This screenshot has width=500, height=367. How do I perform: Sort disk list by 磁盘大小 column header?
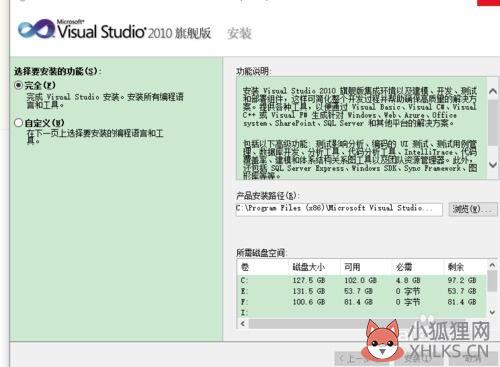(315, 267)
